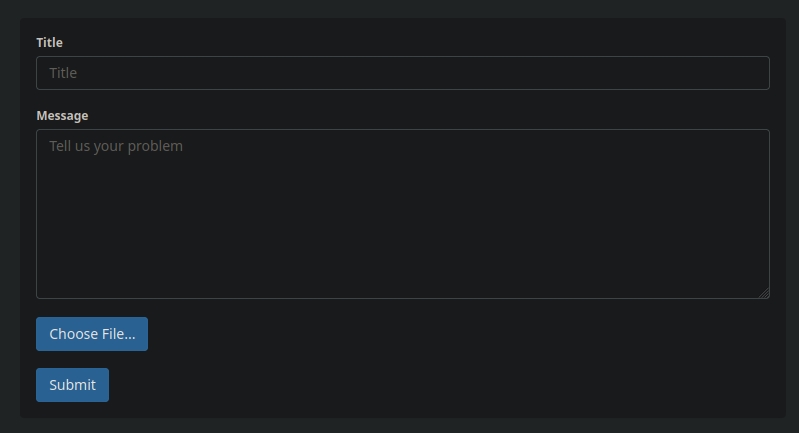Grab the textarea corner resize grip

point(764,293)
